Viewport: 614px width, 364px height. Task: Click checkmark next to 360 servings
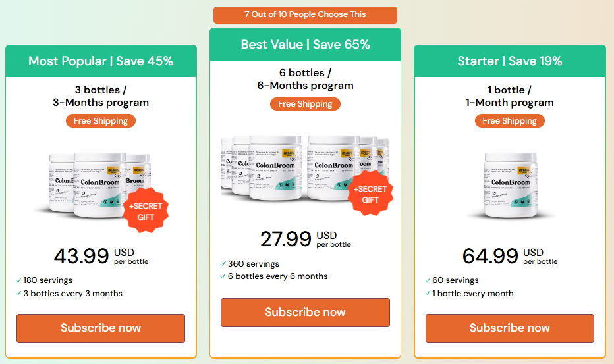pyautogui.click(x=223, y=264)
